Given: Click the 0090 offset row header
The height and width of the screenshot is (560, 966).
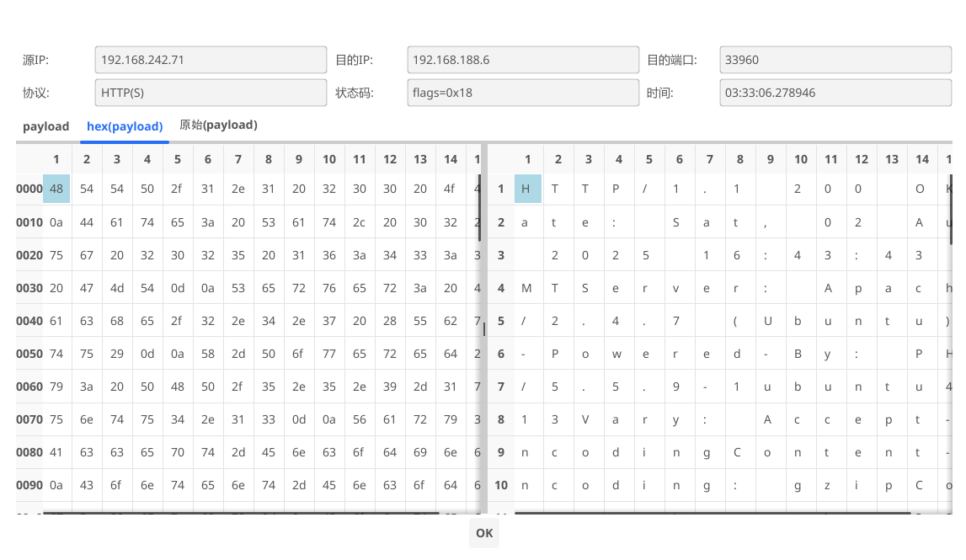Looking at the screenshot, I should (x=29, y=485).
